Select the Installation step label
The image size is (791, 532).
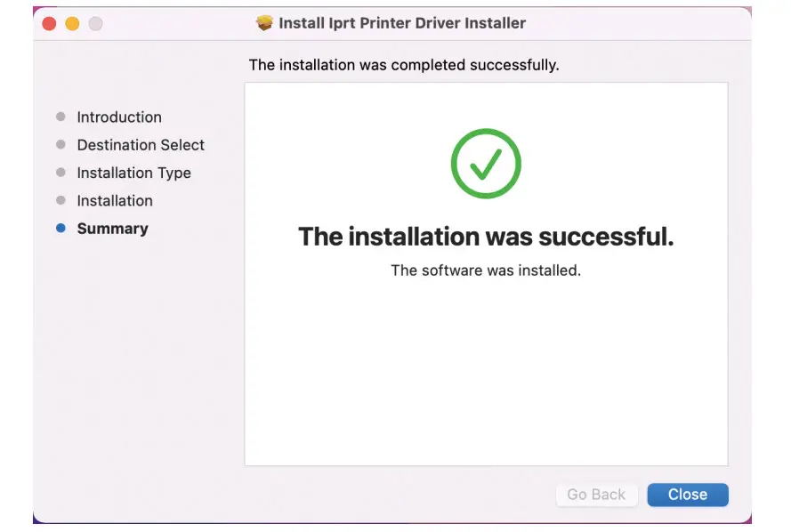click(115, 201)
